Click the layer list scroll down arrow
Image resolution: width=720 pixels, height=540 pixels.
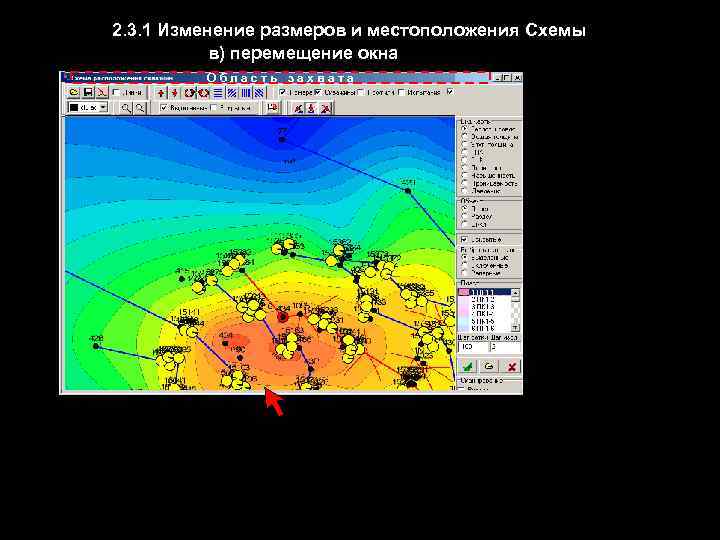click(516, 328)
